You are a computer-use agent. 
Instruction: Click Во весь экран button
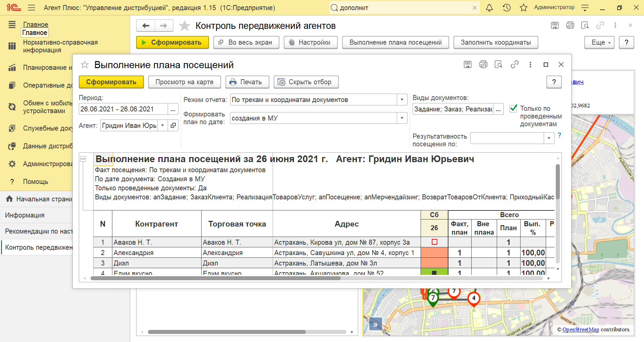coord(246,42)
